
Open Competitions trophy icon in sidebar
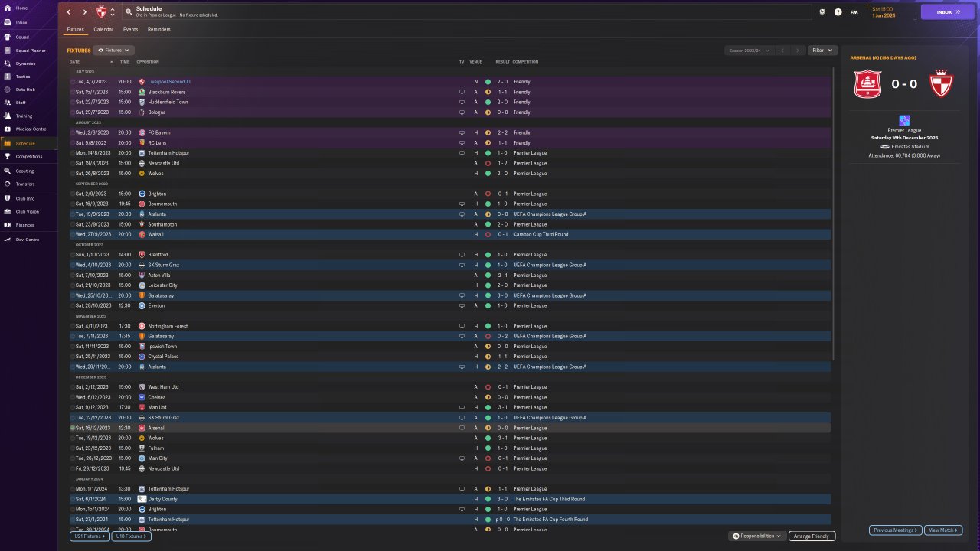pyautogui.click(x=8, y=156)
